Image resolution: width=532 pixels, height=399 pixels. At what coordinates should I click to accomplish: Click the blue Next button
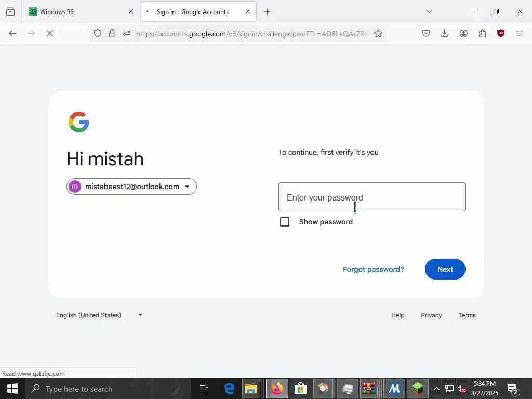[x=445, y=269]
